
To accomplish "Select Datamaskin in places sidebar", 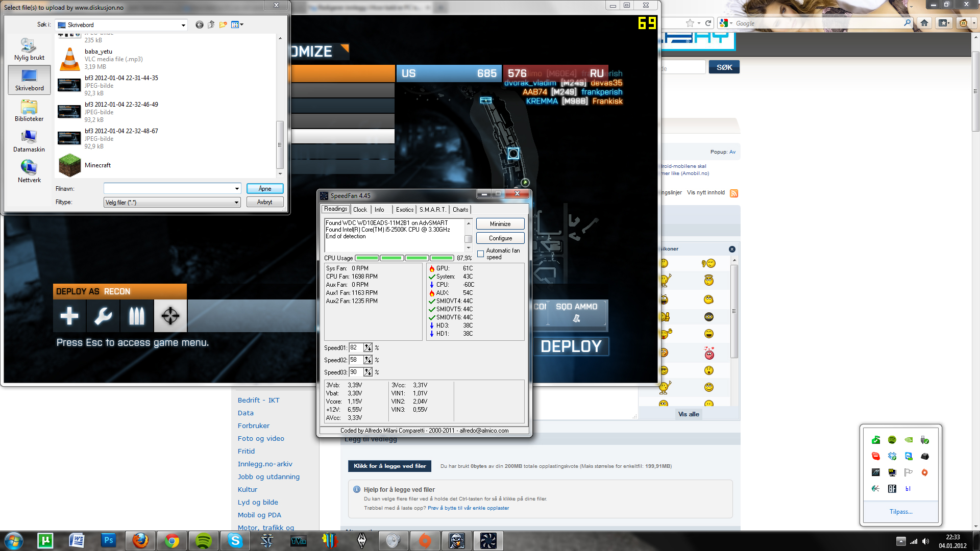I will 29,141.
